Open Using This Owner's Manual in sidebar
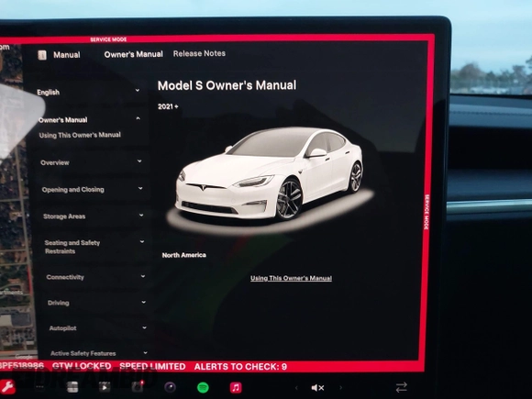The width and height of the screenshot is (532, 399). pos(80,135)
